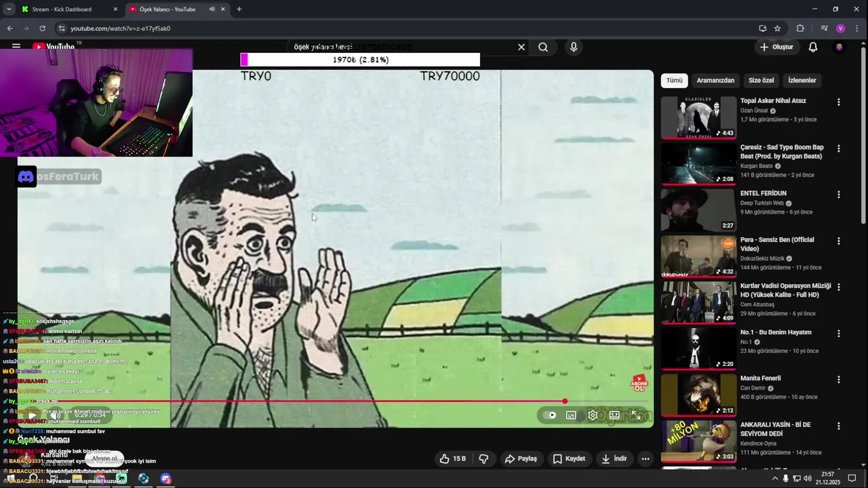Image resolution: width=868 pixels, height=488 pixels.
Task: Open a new browser tab
Action: [239, 9]
